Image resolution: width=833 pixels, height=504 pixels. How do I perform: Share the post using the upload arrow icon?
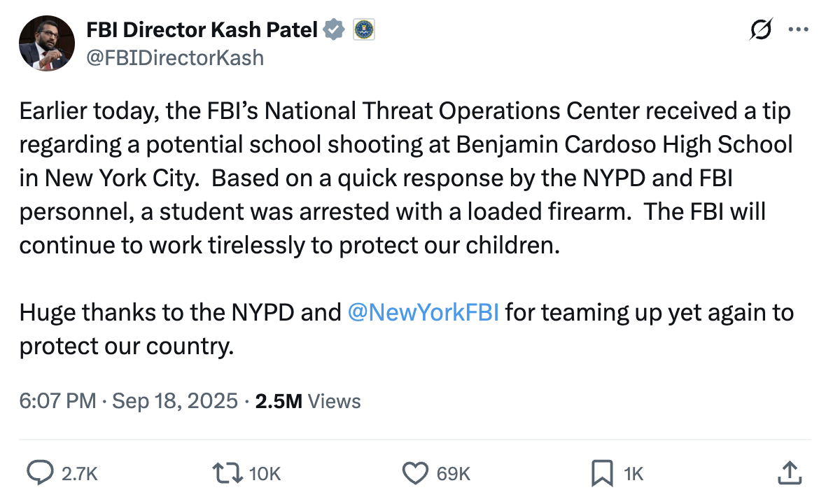point(789,472)
